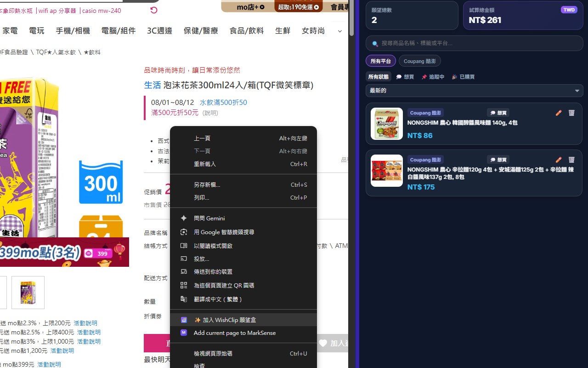Click the 翻譯成中文 translate icon
Screen dimensions: 588x368
(184, 299)
